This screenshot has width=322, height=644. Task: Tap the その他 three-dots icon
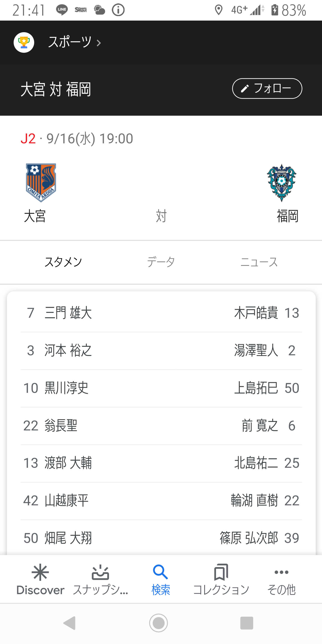point(282,572)
